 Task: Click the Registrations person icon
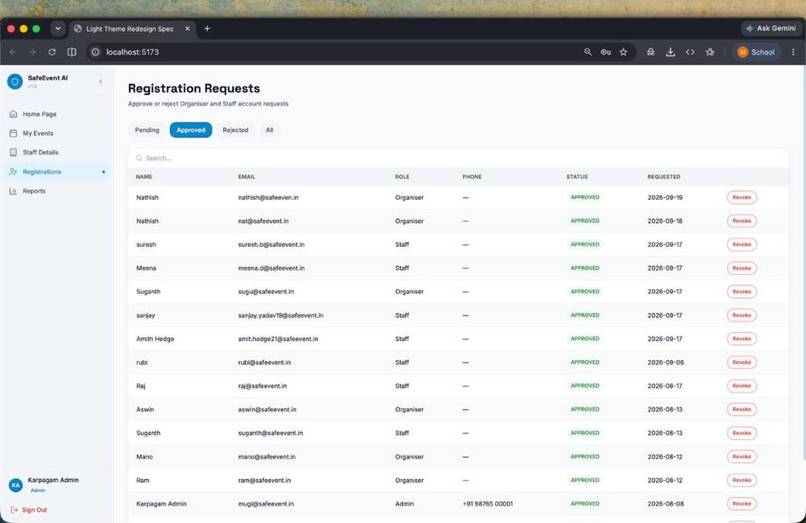click(13, 172)
